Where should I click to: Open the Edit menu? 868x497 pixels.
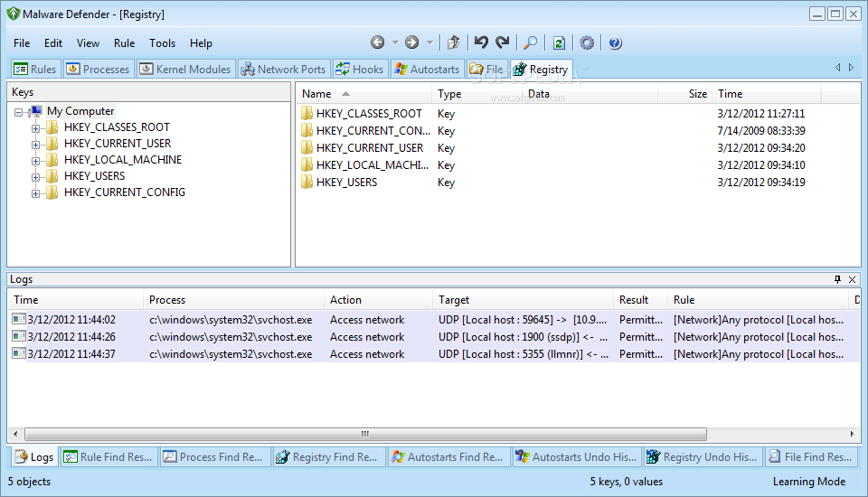click(53, 43)
